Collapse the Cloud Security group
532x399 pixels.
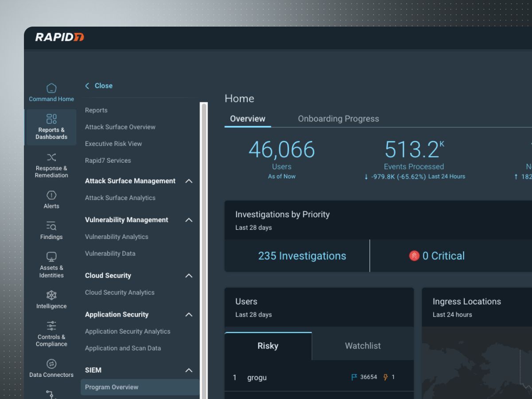click(x=189, y=276)
